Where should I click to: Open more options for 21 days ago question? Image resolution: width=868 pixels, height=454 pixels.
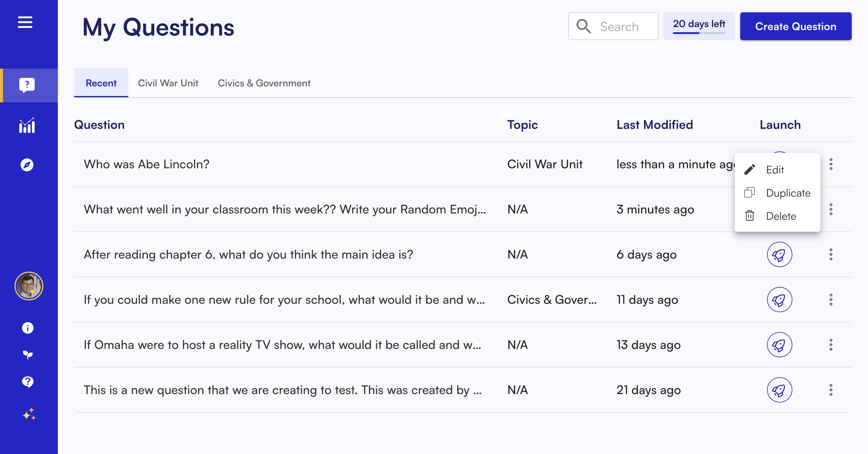(x=831, y=390)
